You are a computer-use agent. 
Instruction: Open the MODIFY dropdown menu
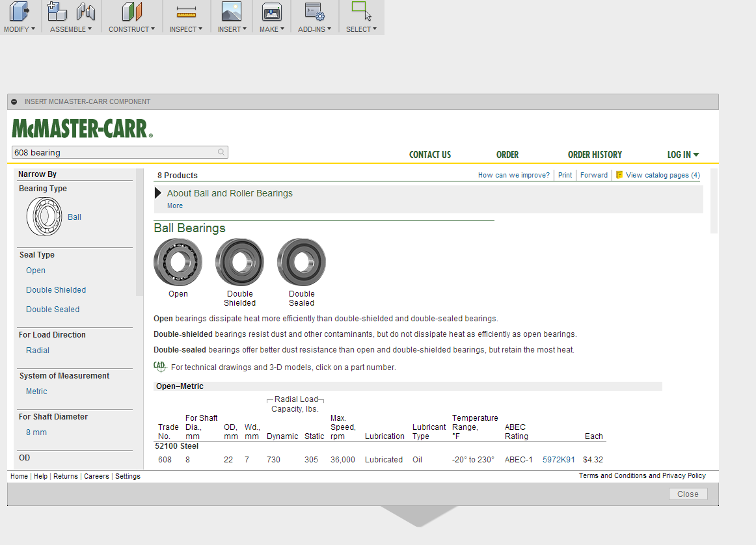pyautogui.click(x=20, y=29)
